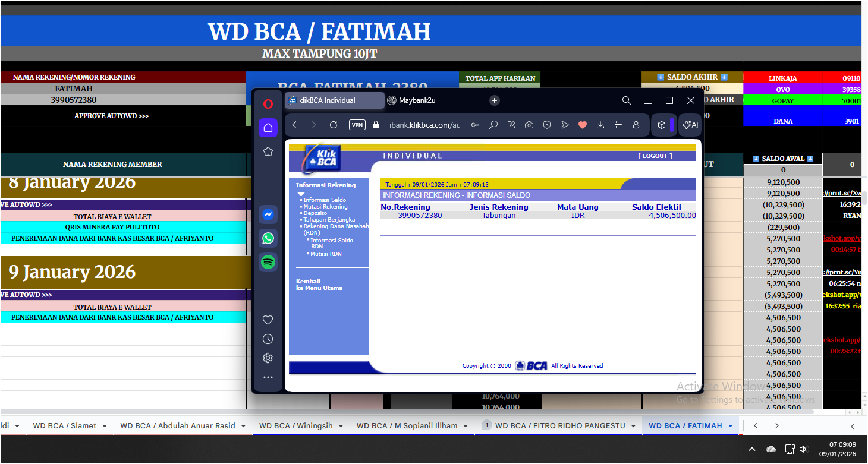Open password manager key icon
This screenshot has height=464, width=868.
(x=475, y=125)
